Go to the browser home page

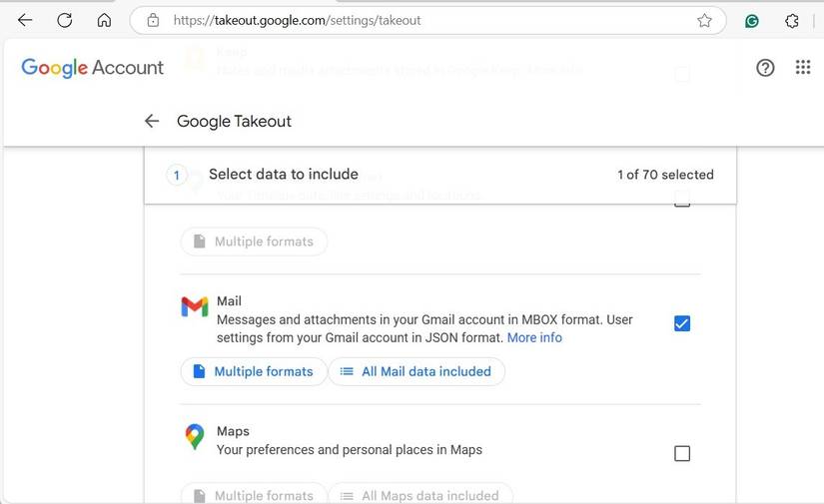104,20
